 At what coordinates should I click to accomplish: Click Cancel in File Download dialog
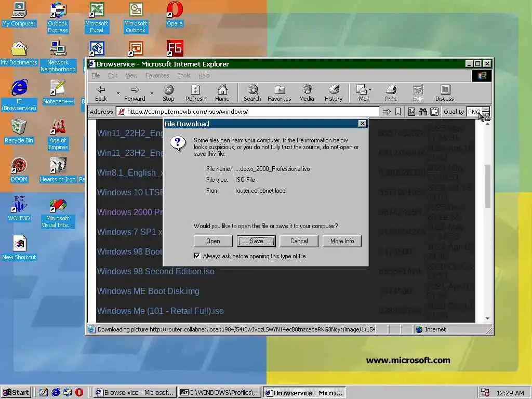(x=299, y=241)
